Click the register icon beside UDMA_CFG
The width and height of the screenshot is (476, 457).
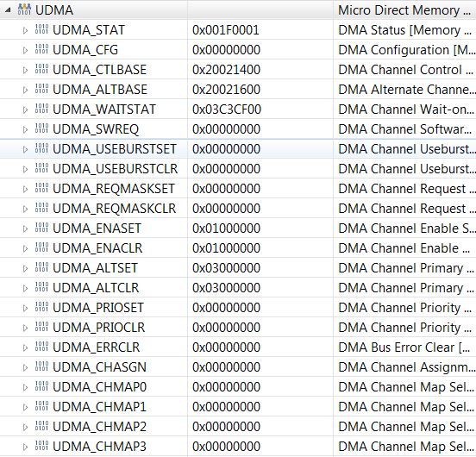pos(41,49)
